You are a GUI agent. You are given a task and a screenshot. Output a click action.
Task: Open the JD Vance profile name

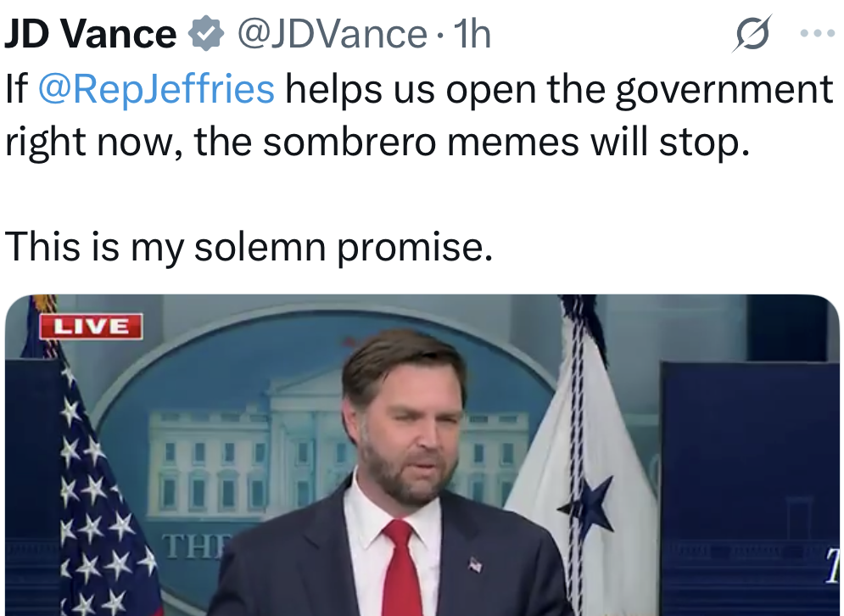click(x=90, y=35)
